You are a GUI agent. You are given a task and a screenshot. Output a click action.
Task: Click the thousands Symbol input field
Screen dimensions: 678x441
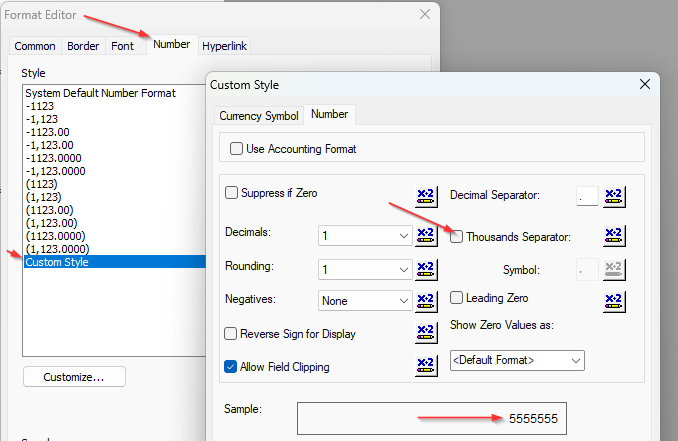tap(587, 270)
